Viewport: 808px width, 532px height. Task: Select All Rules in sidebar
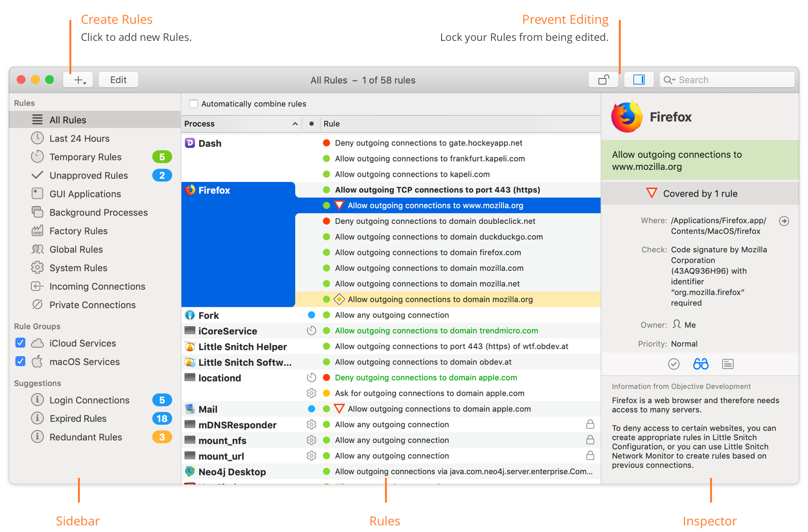pyautogui.click(x=95, y=120)
